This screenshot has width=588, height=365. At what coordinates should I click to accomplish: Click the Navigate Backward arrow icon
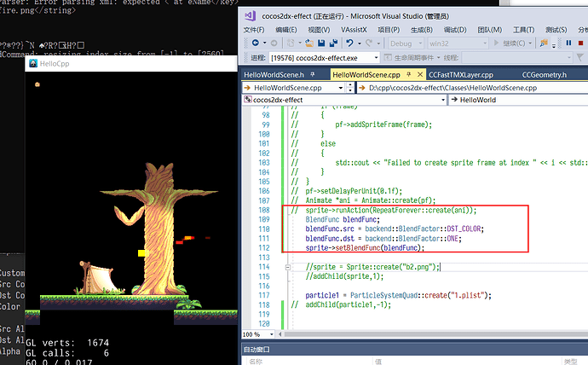pos(256,43)
